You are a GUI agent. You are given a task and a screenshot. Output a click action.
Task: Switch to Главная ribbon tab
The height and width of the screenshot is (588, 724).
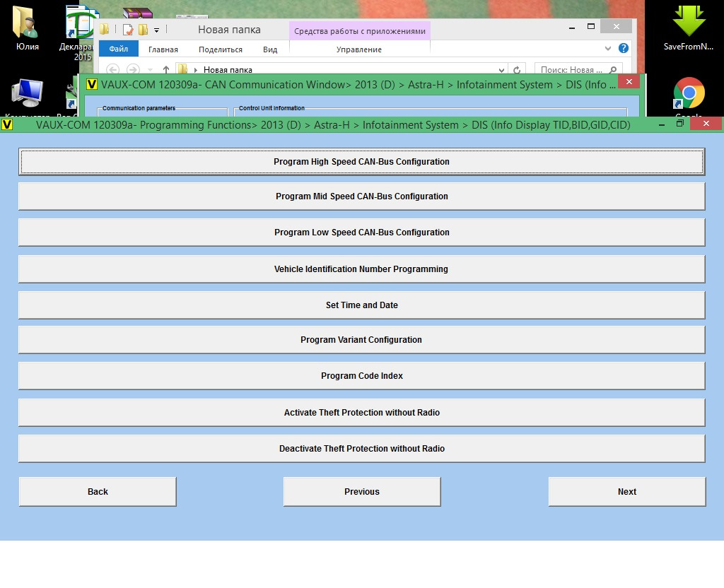tap(163, 49)
